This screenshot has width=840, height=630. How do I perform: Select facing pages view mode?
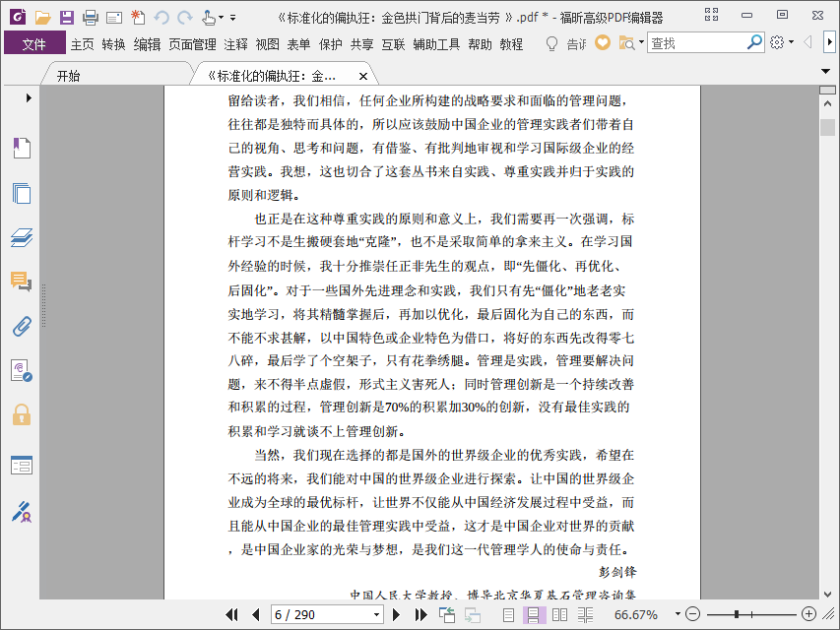559,615
